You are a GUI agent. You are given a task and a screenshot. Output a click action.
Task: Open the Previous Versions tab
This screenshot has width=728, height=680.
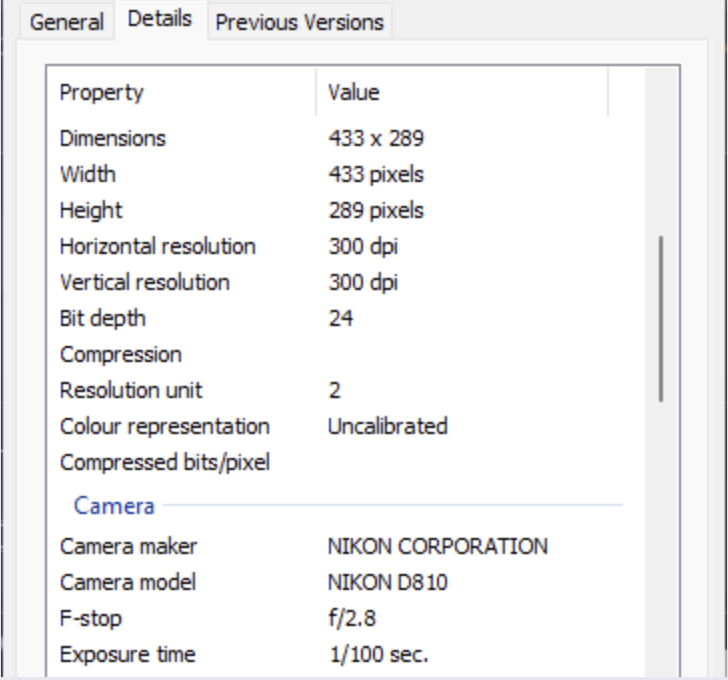click(299, 22)
